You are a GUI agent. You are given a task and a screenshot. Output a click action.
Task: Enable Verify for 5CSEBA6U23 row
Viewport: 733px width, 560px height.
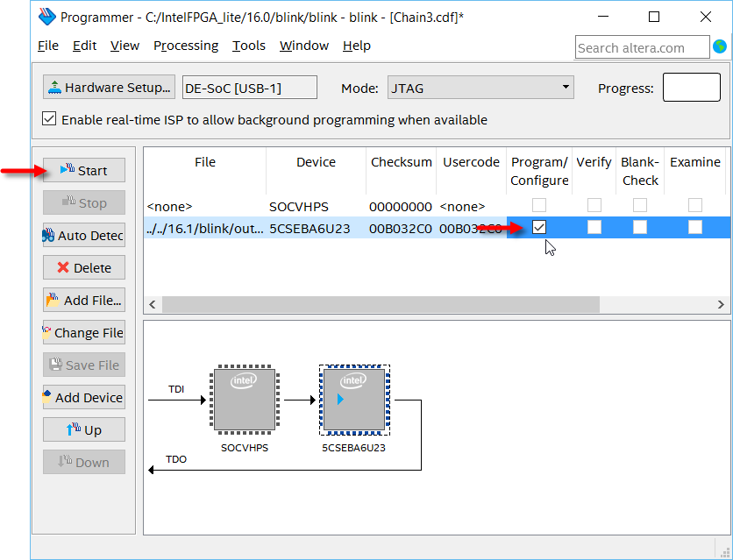[x=594, y=228]
